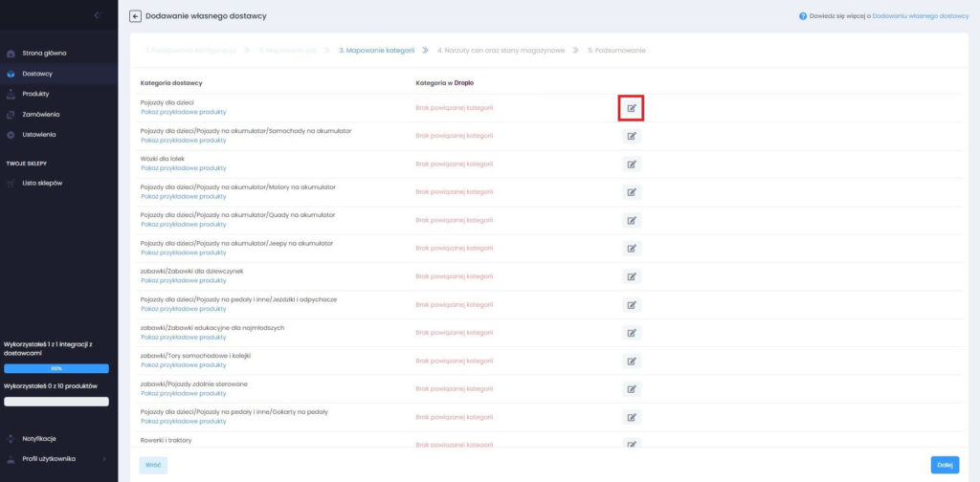Click the TWOJE SKLEPY sidebar heading
980x482 pixels.
pos(27,164)
